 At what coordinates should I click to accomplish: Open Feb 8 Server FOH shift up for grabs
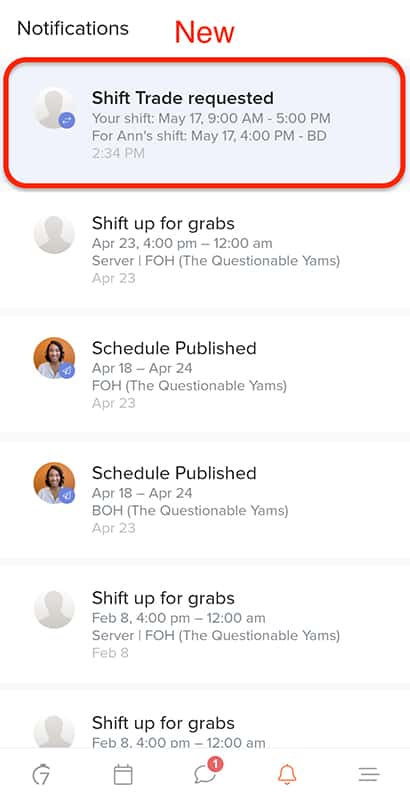205,625
